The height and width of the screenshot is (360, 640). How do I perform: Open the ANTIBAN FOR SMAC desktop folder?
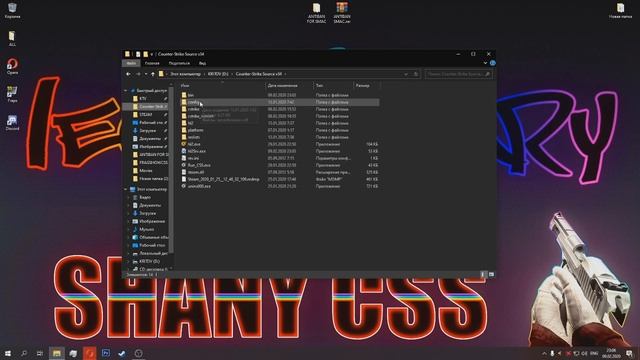(316, 13)
